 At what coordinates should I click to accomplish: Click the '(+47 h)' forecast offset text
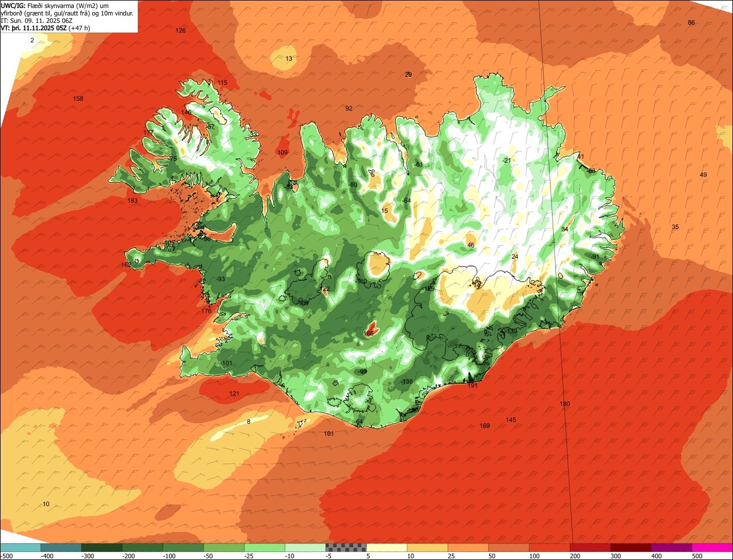click(x=79, y=27)
